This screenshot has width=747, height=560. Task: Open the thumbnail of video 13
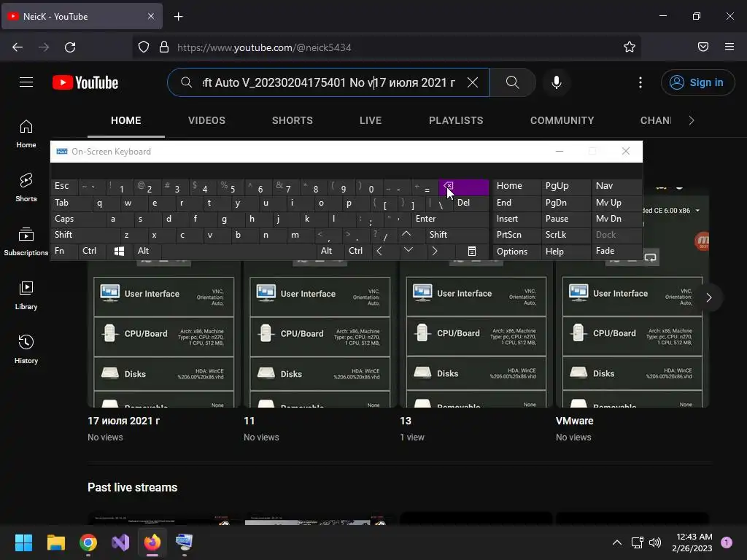coord(476,335)
